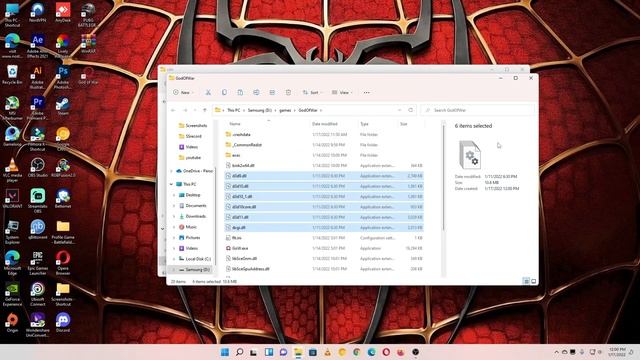Select the qBittorrent desktop icon
The image size is (640, 360).
tap(38, 230)
